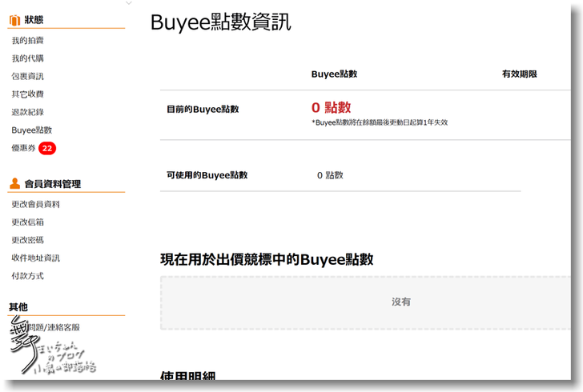This screenshot has width=583, height=392.
Task: Click the 現在用於出價競標中的Buyee點數 heading
Action: coord(267,259)
